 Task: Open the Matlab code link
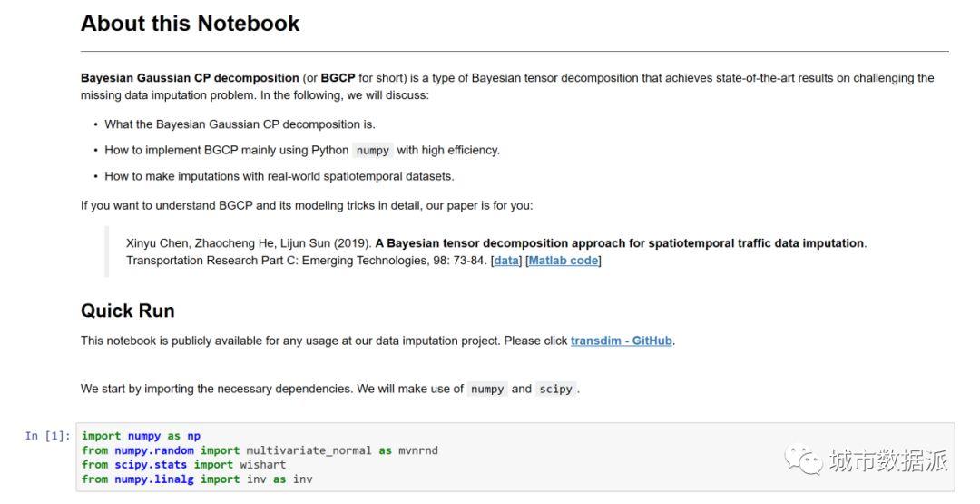pyautogui.click(x=563, y=261)
